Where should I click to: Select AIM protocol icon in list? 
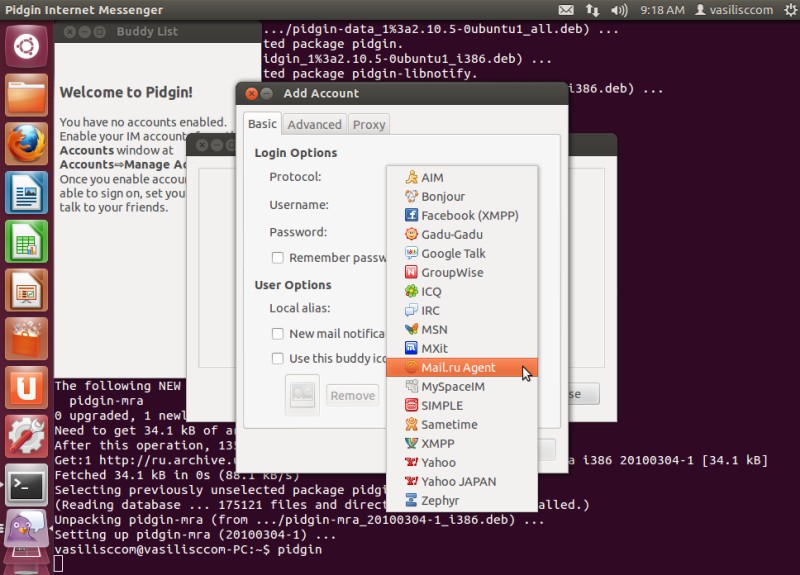411,178
